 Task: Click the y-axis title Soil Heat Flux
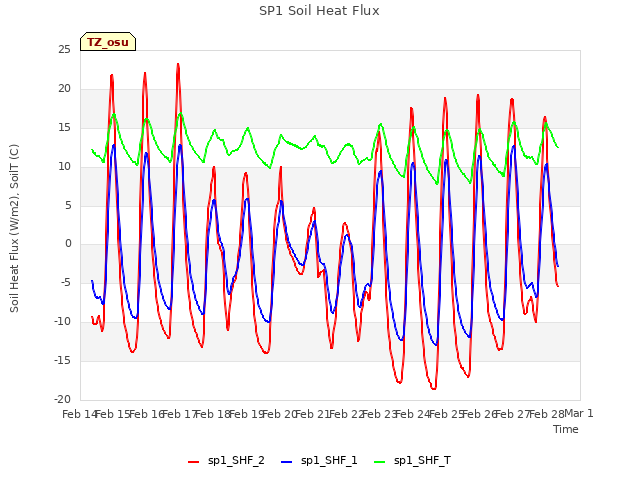[x=14, y=228]
